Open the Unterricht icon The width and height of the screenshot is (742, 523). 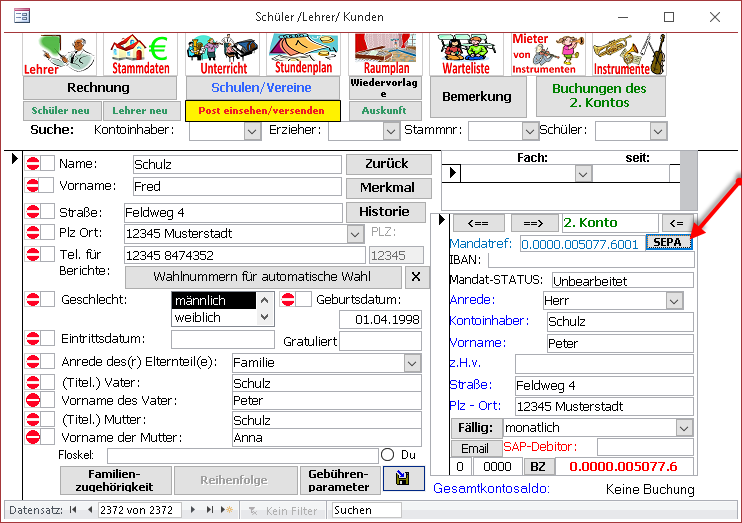pos(222,54)
